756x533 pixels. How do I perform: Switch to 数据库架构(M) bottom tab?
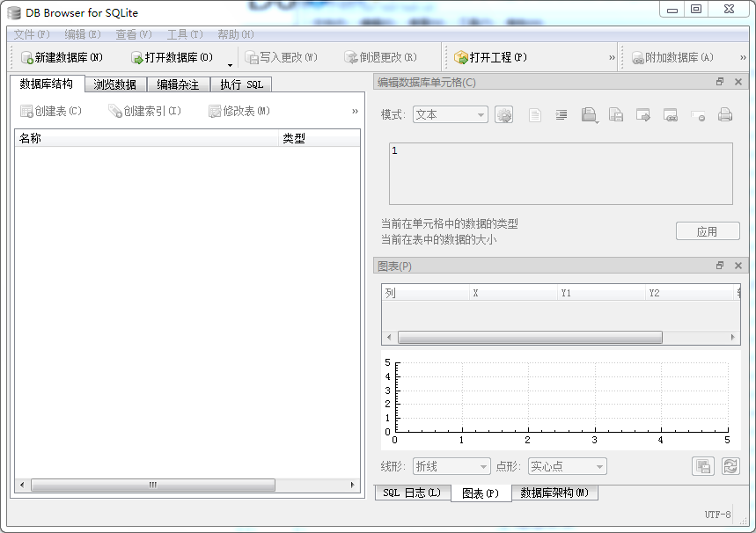554,493
